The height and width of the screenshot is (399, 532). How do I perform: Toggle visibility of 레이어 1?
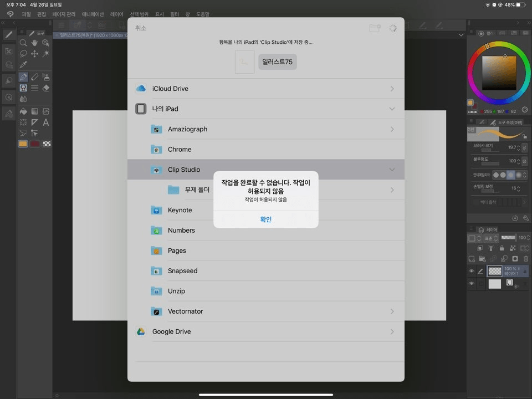point(471,271)
